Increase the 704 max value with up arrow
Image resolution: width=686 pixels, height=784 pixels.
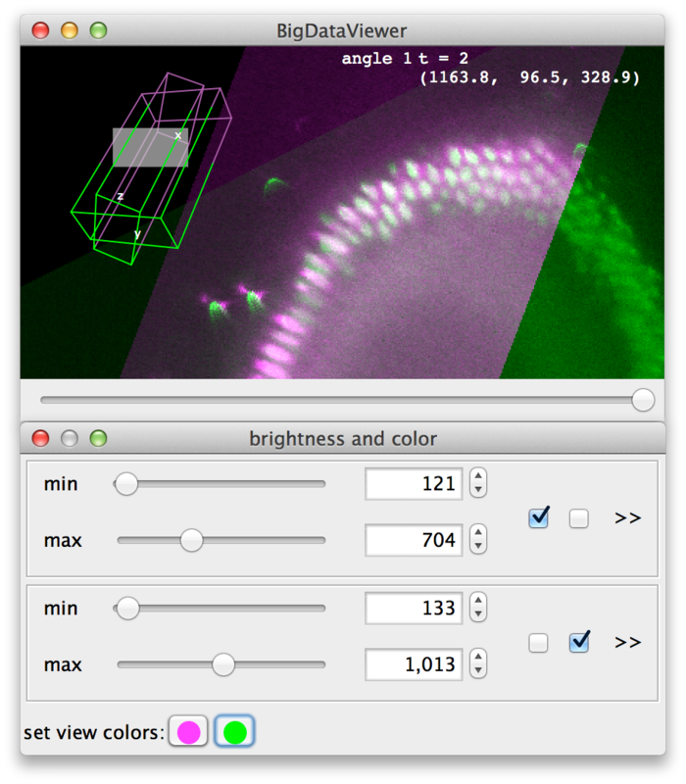tap(478, 533)
